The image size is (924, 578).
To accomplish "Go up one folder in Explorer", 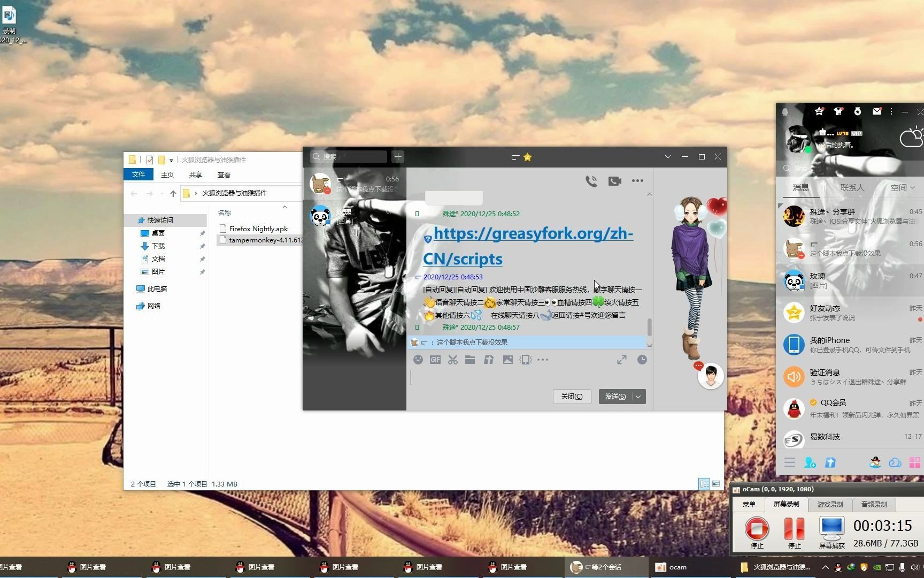I will pos(173,193).
